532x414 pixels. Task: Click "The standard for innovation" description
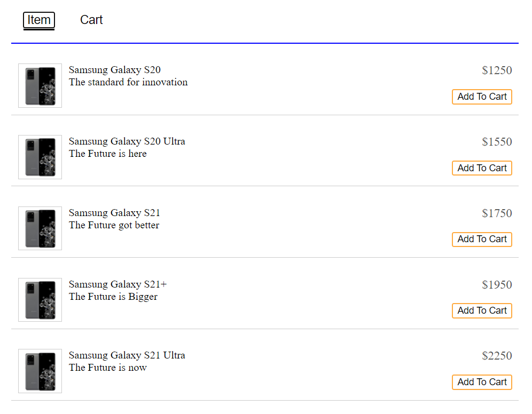[x=128, y=82]
